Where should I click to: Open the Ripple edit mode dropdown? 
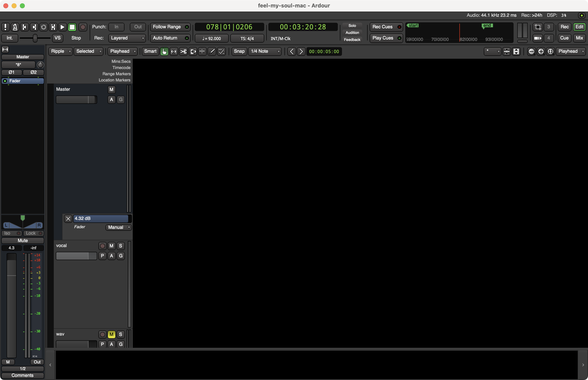(60, 51)
